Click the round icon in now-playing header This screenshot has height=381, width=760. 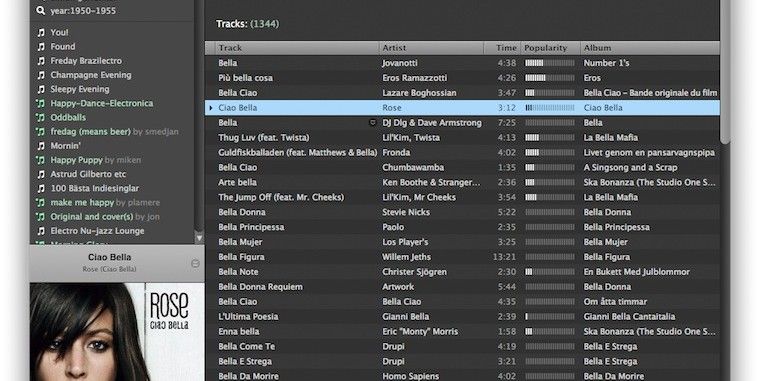(x=195, y=263)
